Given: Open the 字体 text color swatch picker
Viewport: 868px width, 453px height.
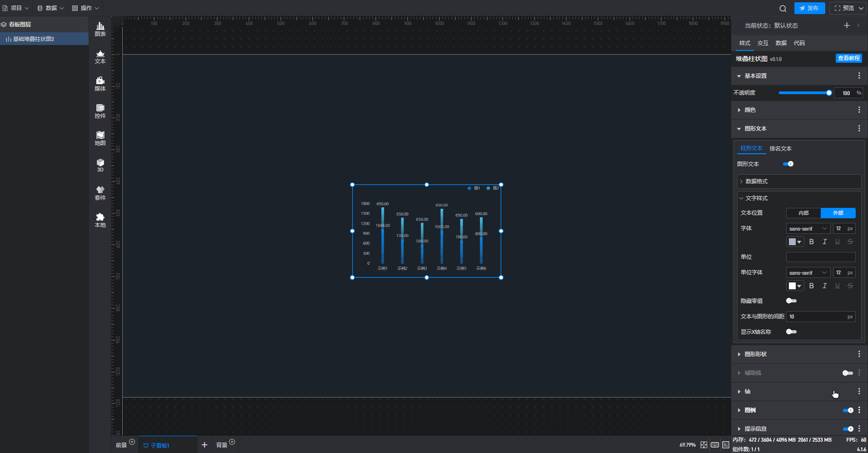Looking at the screenshot, I should [x=795, y=242].
